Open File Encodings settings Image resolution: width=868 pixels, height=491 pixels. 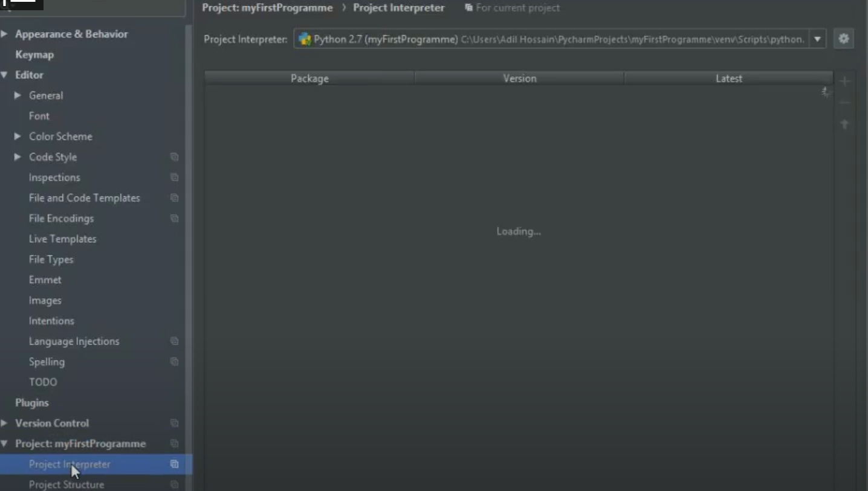click(x=61, y=219)
